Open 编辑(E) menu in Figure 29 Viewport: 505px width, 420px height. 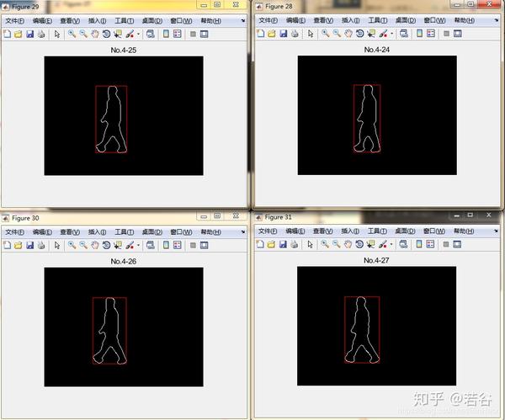42,21
